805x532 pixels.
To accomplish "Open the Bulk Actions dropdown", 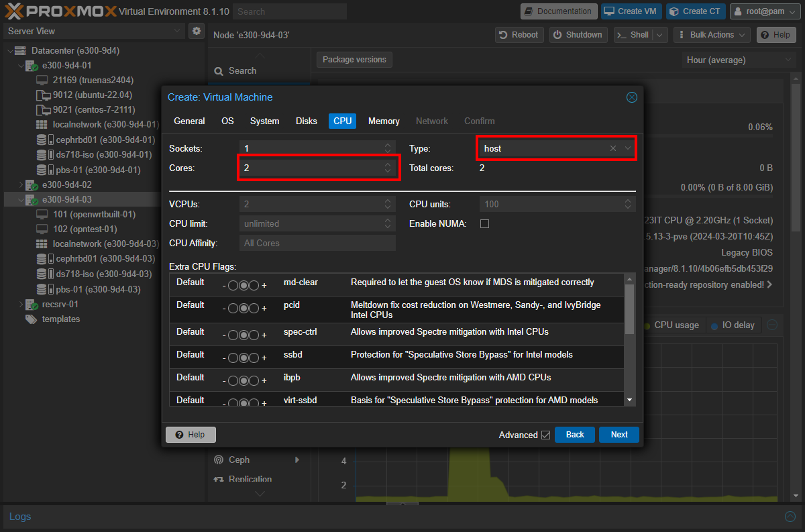I will tap(712, 35).
